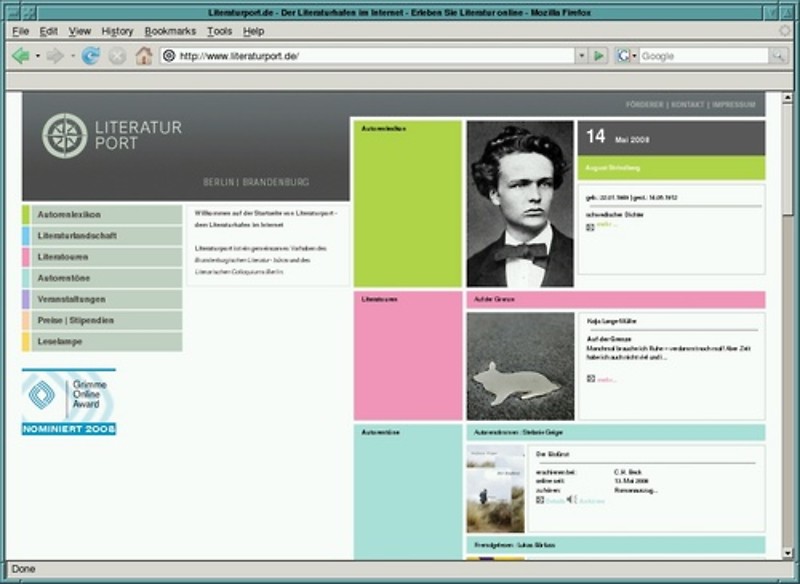Open the Help menu
Screen dimensions: 800x584
[x=253, y=31]
